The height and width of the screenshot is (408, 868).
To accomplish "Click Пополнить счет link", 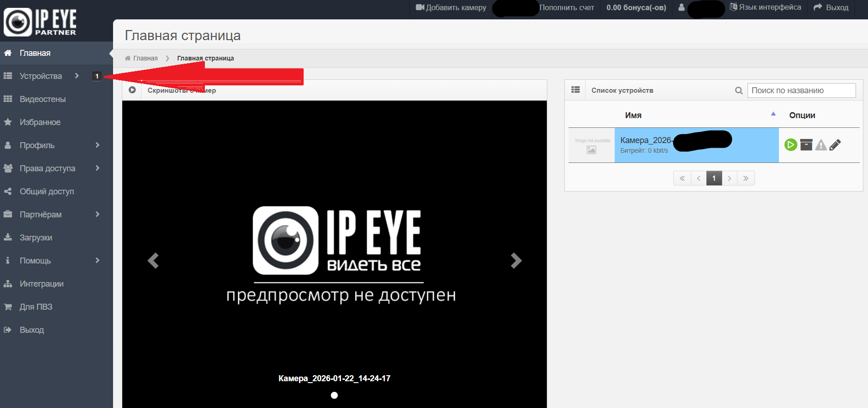I will [567, 8].
